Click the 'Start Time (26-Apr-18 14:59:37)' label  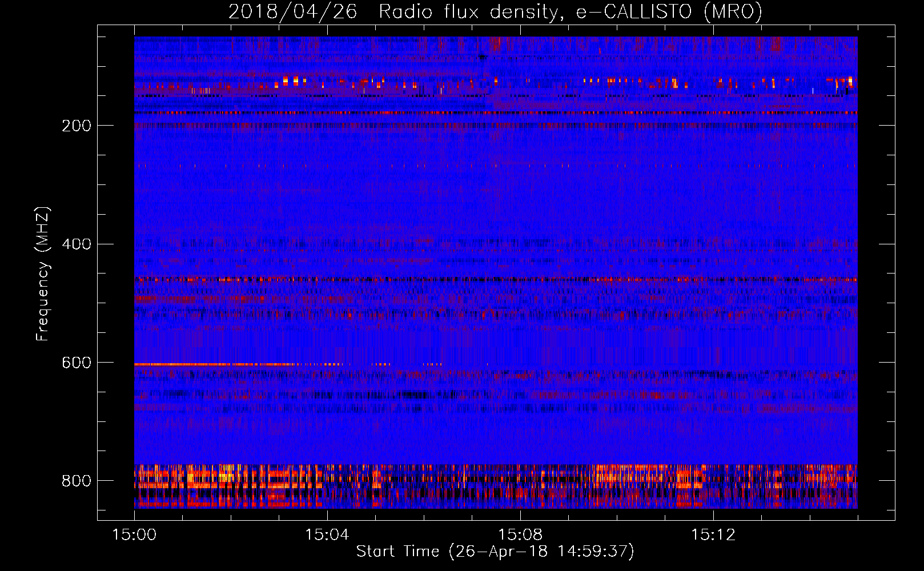coord(495,552)
